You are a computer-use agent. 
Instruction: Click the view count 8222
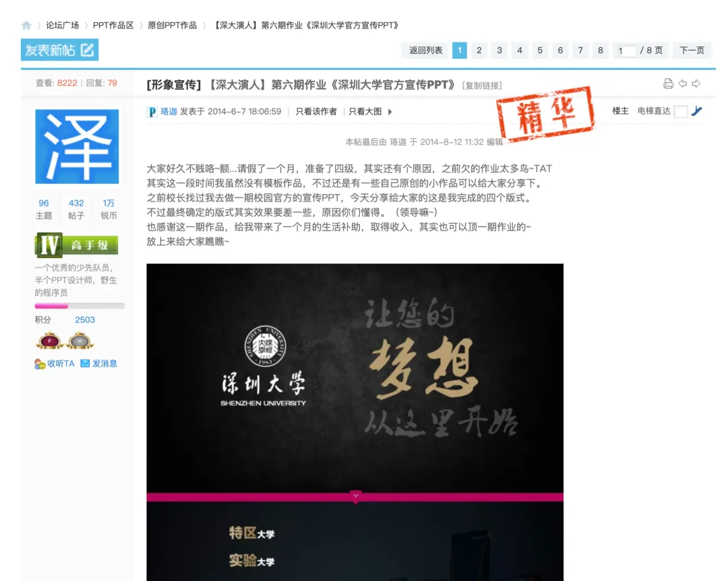67,83
